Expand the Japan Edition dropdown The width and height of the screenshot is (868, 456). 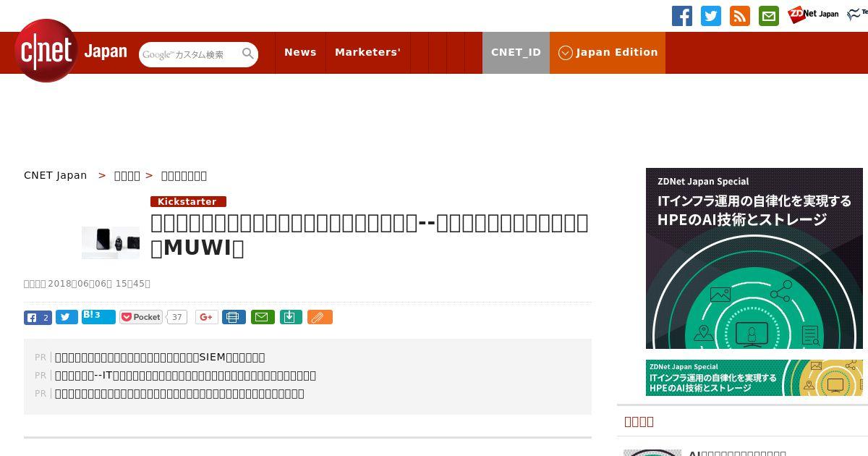point(608,52)
